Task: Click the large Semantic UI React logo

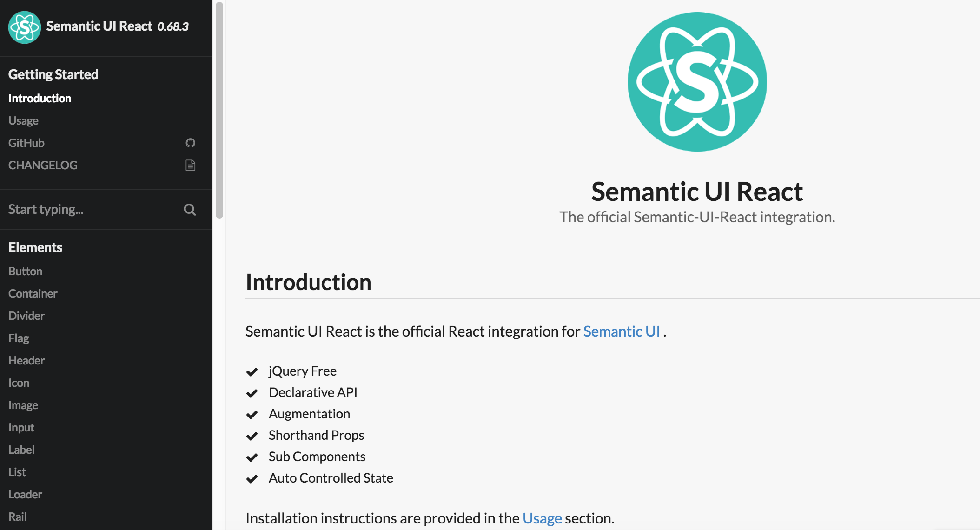Action: click(697, 81)
